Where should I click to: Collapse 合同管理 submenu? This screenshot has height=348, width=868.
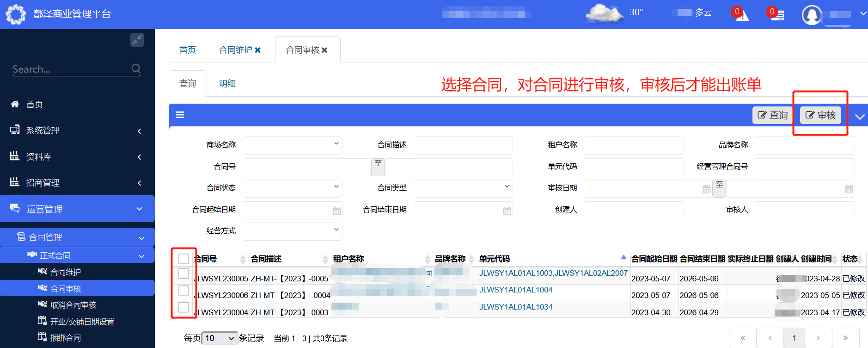point(77,237)
